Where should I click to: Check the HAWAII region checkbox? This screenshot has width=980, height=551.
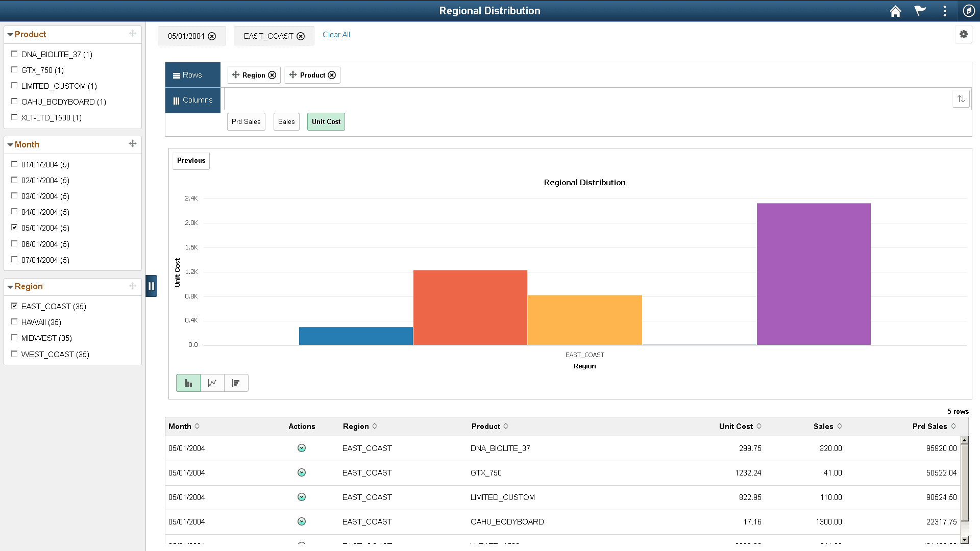click(x=14, y=321)
